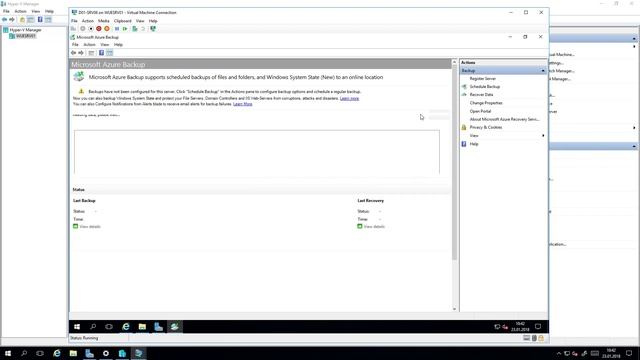This screenshot has height=360, width=640.
Task: Click the Start VM toolbar icon
Action: tap(83, 29)
